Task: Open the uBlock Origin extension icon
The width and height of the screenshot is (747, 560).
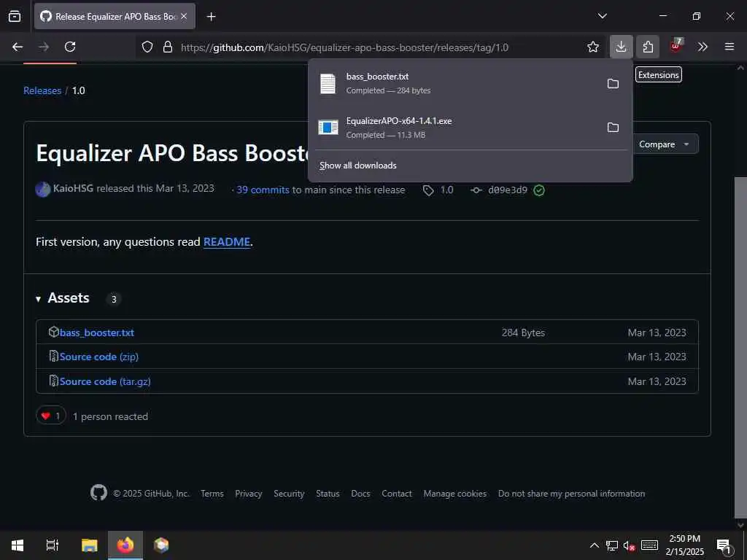Action: coord(676,46)
